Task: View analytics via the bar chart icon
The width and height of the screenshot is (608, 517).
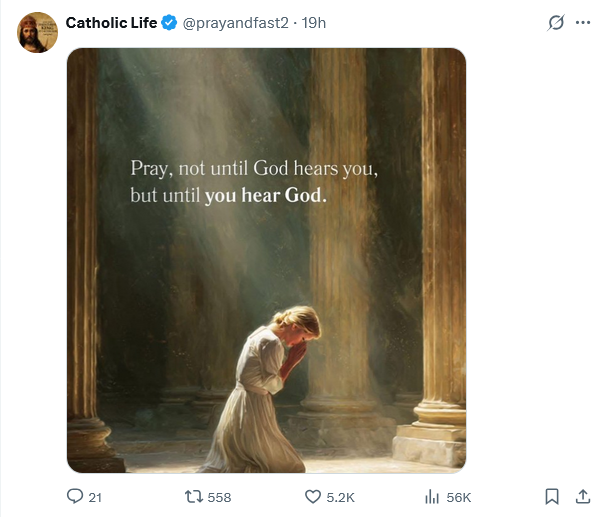Action: 433,496
